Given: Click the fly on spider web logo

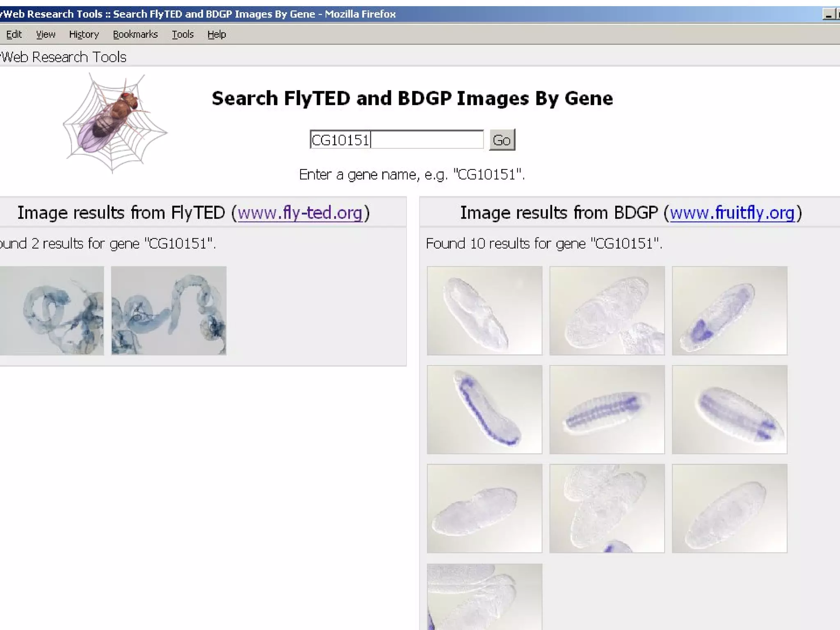Looking at the screenshot, I should point(115,123).
